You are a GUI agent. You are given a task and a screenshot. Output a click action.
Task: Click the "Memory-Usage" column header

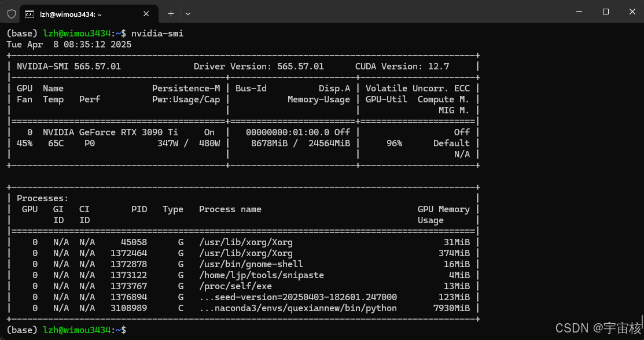tap(319, 99)
